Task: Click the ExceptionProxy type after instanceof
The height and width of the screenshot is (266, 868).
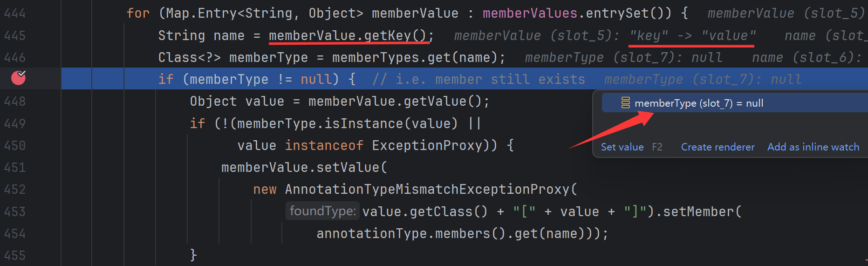Action: point(427,146)
